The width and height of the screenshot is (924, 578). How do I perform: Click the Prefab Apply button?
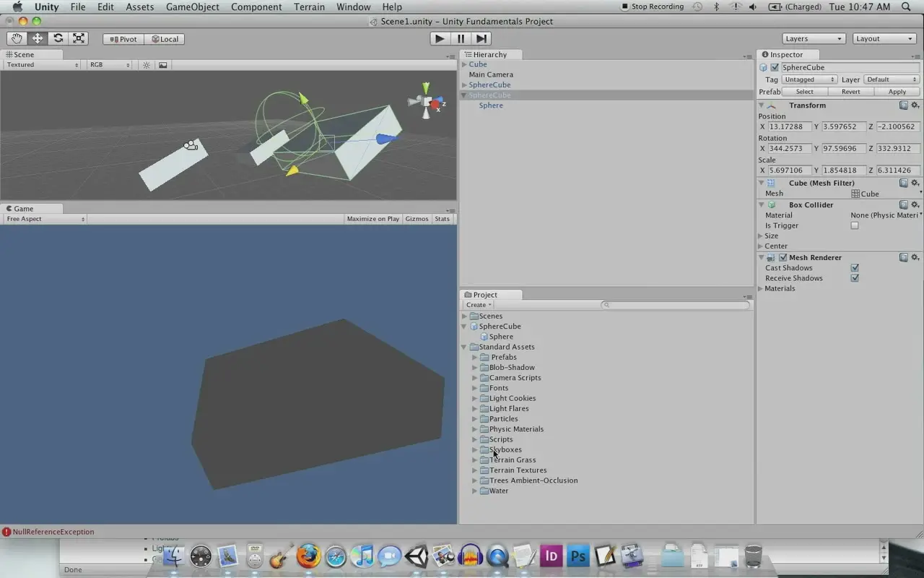(x=897, y=92)
